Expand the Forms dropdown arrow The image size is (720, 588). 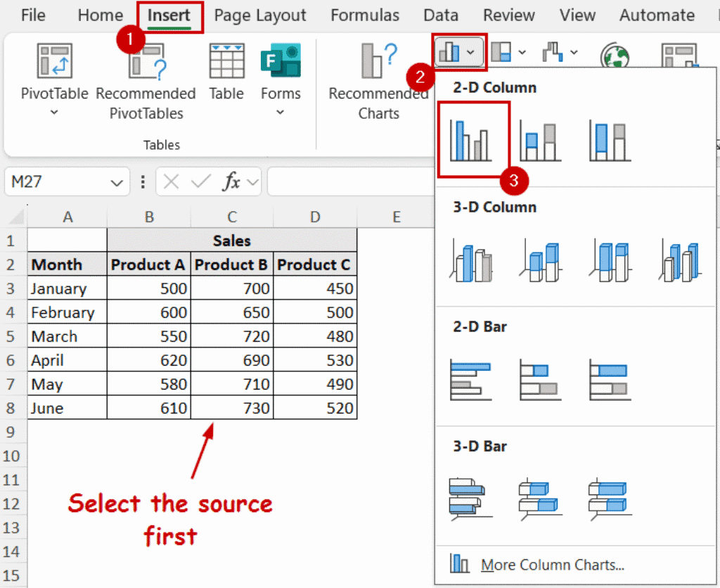pyautogui.click(x=281, y=113)
